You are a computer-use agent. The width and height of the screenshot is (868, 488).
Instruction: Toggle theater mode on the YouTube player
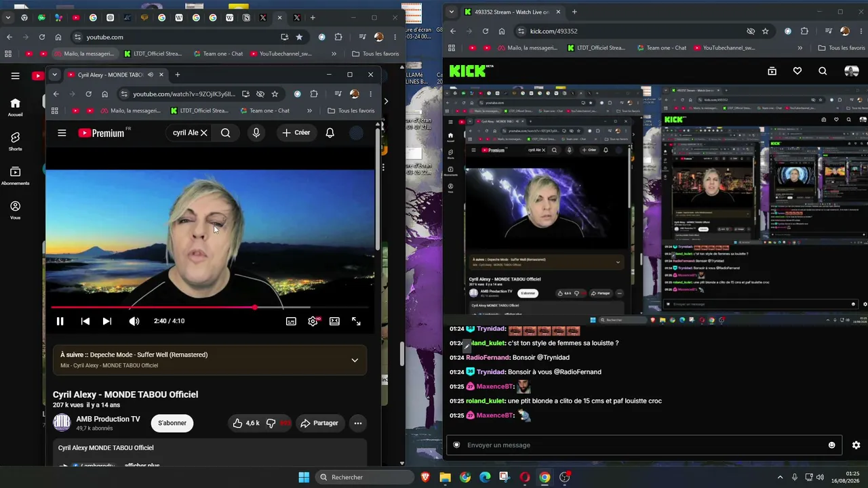[334, 321]
